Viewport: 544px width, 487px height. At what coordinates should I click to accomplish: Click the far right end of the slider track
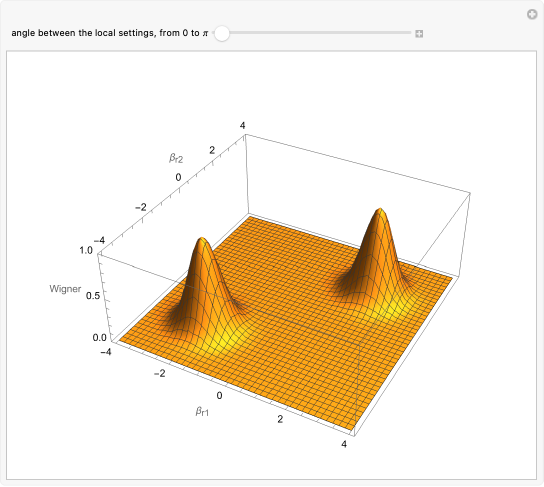[409, 33]
